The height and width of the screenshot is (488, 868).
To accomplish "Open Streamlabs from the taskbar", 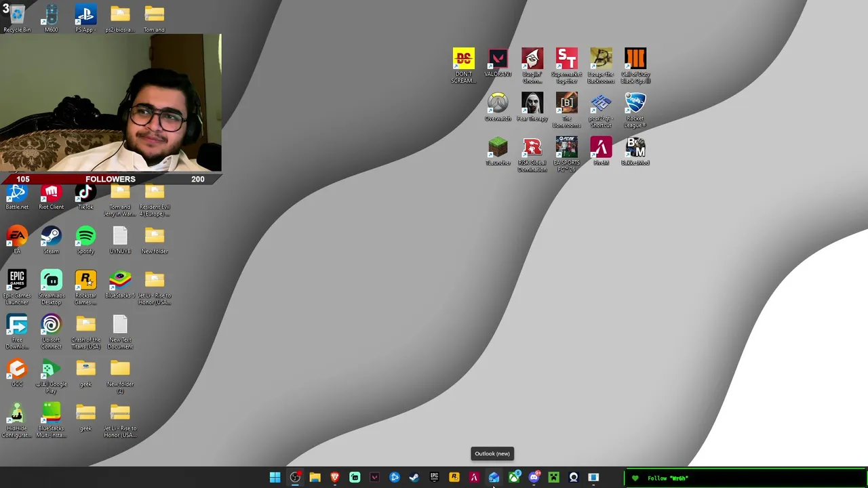I will [355, 478].
